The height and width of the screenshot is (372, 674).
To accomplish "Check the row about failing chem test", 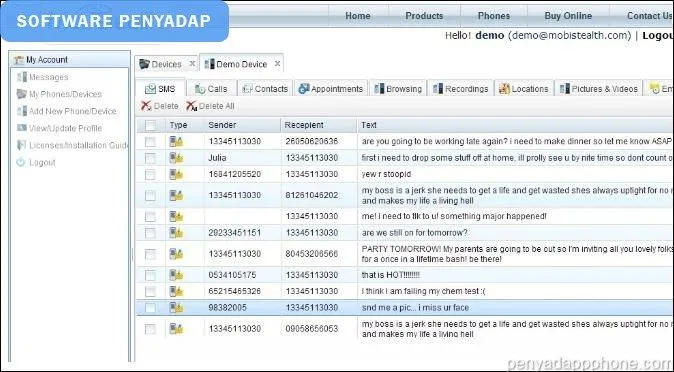I will click(x=150, y=291).
